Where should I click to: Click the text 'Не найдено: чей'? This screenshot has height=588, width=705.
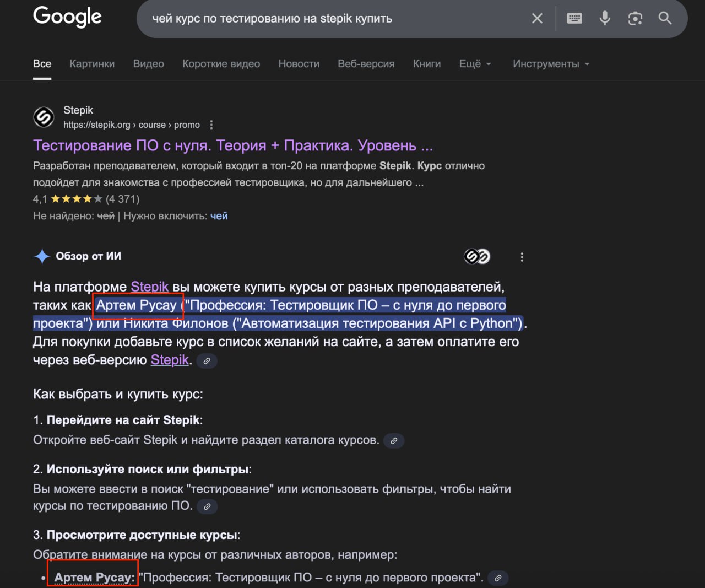click(74, 216)
